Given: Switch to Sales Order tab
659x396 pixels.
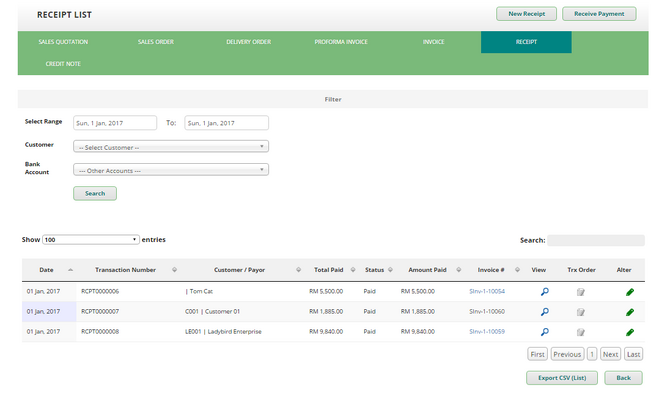Looking at the screenshot, I should pyautogui.click(x=156, y=42).
